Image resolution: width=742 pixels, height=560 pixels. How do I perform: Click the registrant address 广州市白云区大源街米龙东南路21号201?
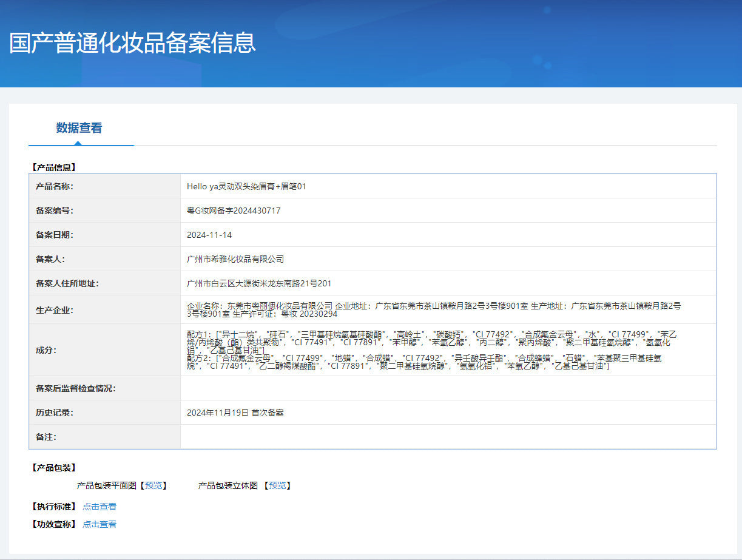259,283
